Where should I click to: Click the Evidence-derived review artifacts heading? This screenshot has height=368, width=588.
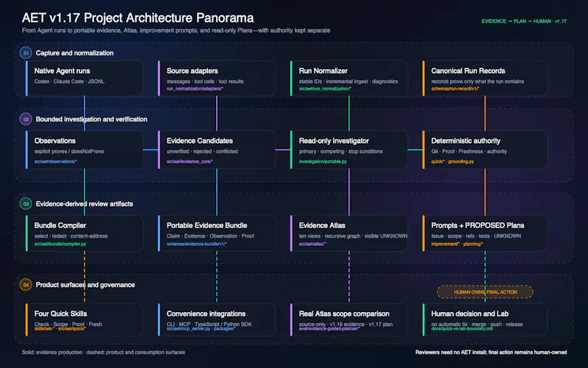pos(85,204)
